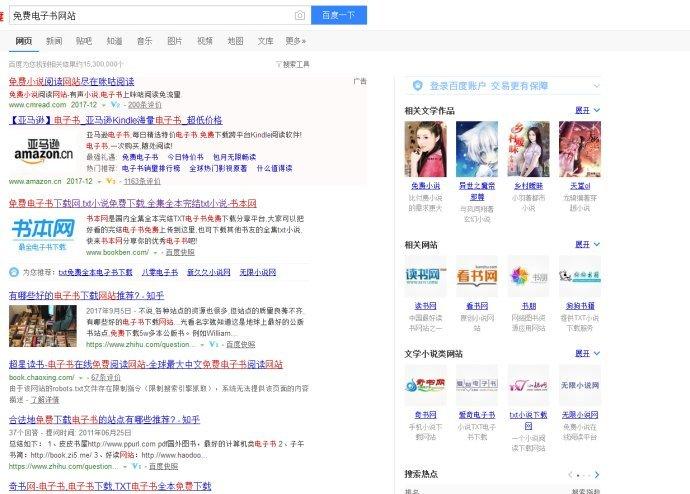Expand the dropdown arrow after www.amazon.cn 2017-12
The width and height of the screenshot is (690, 494).
(100, 181)
